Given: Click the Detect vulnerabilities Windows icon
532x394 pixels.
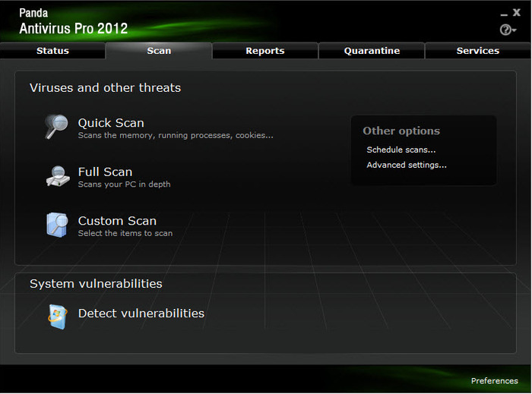Looking at the screenshot, I should [57, 317].
